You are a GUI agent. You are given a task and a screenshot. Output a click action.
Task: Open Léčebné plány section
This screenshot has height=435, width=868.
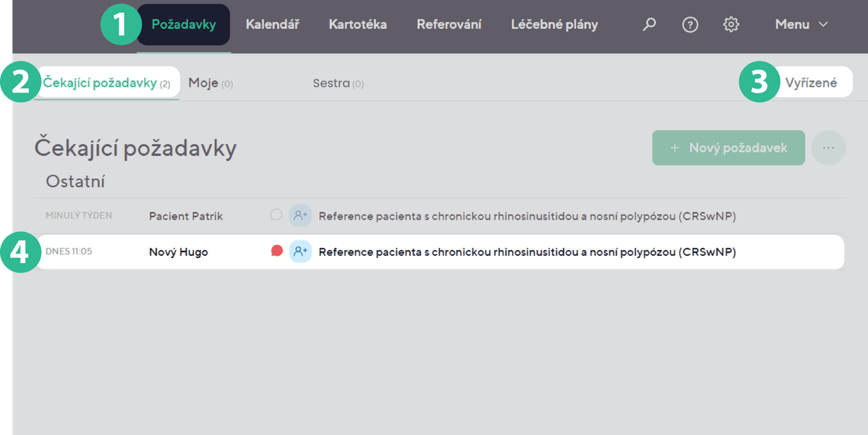click(554, 25)
